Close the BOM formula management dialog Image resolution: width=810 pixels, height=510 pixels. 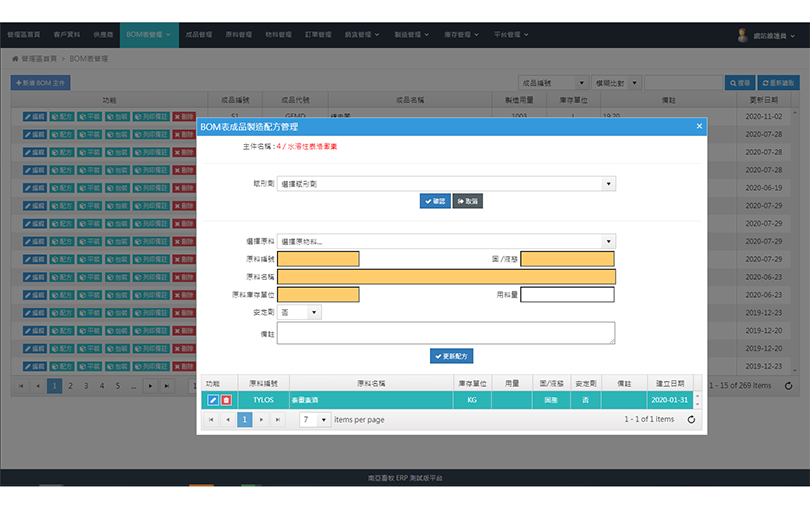(x=699, y=126)
